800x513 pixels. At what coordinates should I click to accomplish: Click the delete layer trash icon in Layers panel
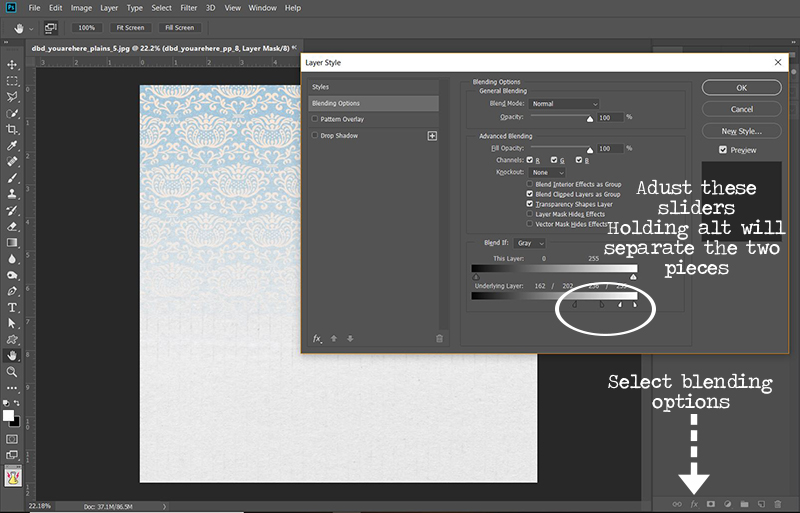point(777,503)
